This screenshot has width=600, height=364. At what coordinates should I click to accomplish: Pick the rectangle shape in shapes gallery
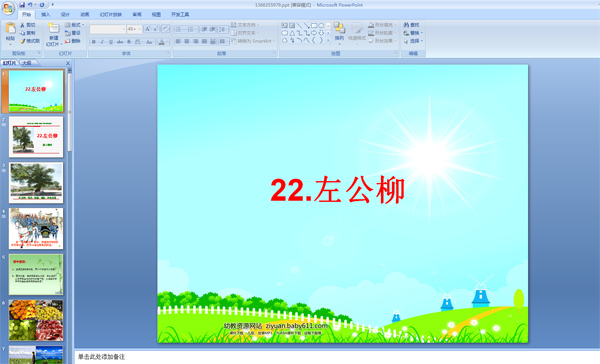[x=314, y=26]
